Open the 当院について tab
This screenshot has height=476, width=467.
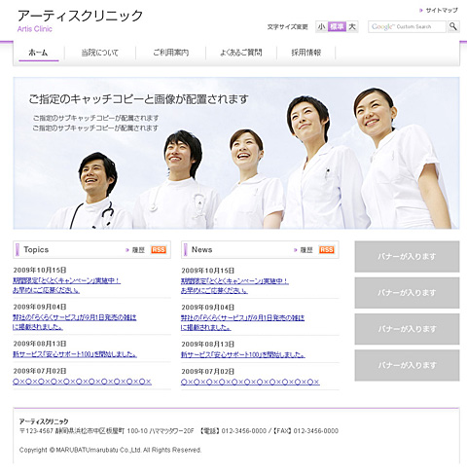pos(100,53)
